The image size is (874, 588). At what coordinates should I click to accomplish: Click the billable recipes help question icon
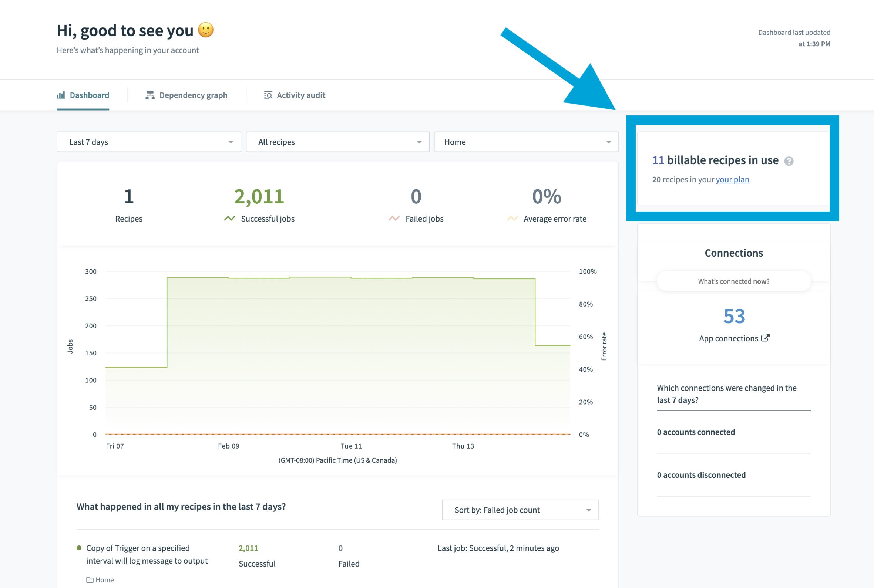[x=789, y=161]
